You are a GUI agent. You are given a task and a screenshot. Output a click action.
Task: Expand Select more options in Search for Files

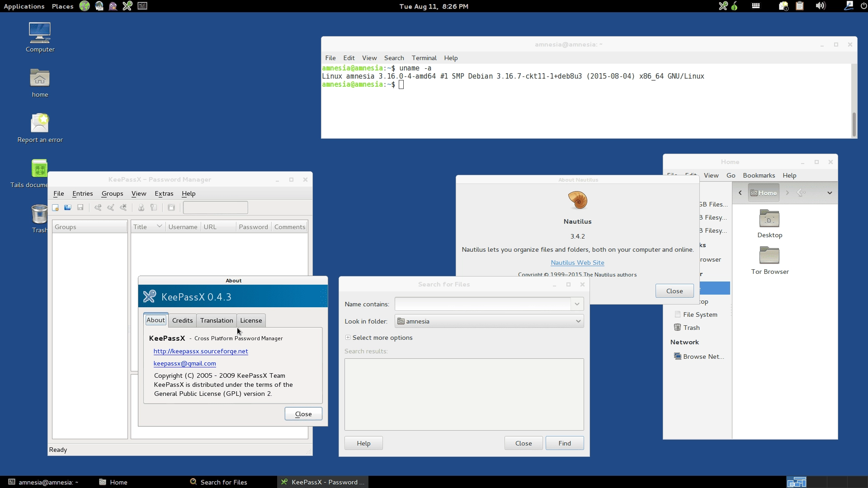point(379,338)
